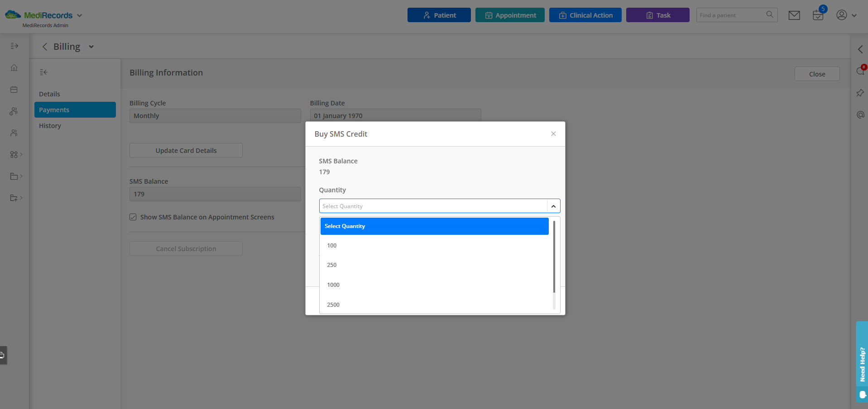Open the export folder icon in sidebar
The width and height of the screenshot is (868, 409).
pos(14,198)
